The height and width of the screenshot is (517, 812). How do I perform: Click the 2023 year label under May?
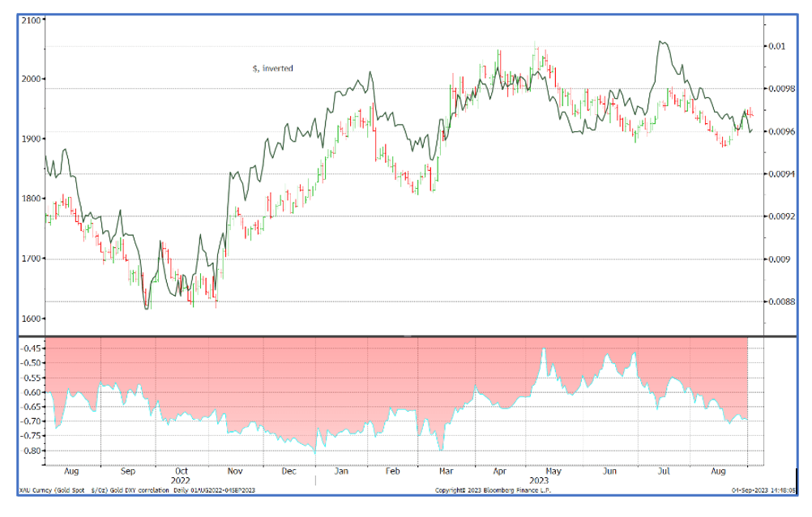point(539,481)
